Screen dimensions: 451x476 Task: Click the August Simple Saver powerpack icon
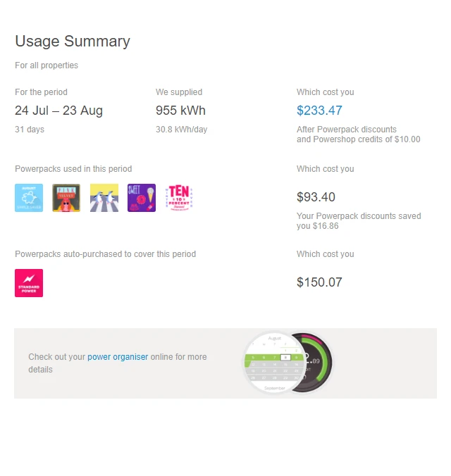click(x=29, y=198)
